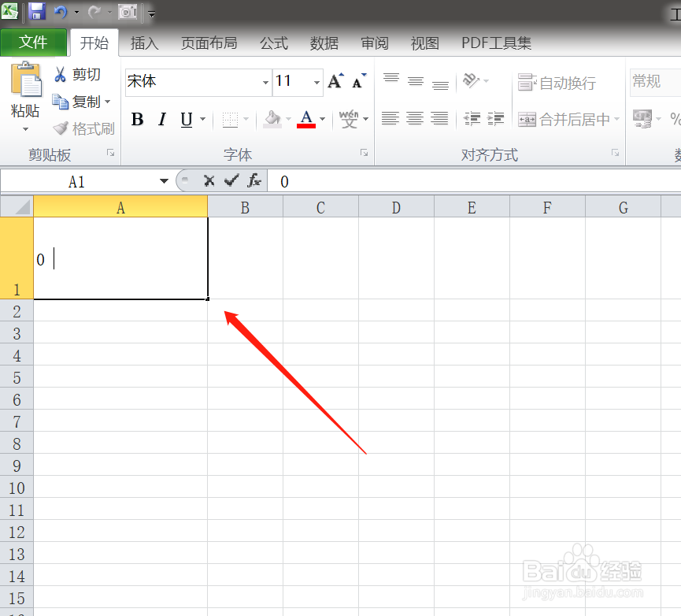Click the camera screenshot icon in quick access toolbar
681x616 pixels.
pos(128,12)
